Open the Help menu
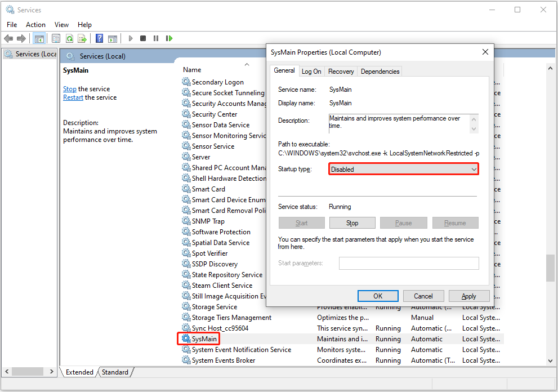Image resolution: width=558 pixels, height=392 pixels. click(84, 25)
